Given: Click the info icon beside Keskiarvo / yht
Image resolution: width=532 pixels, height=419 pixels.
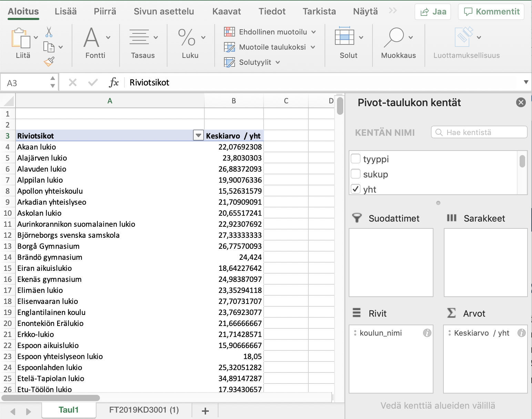Looking at the screenshot, I should pos(521,333).
